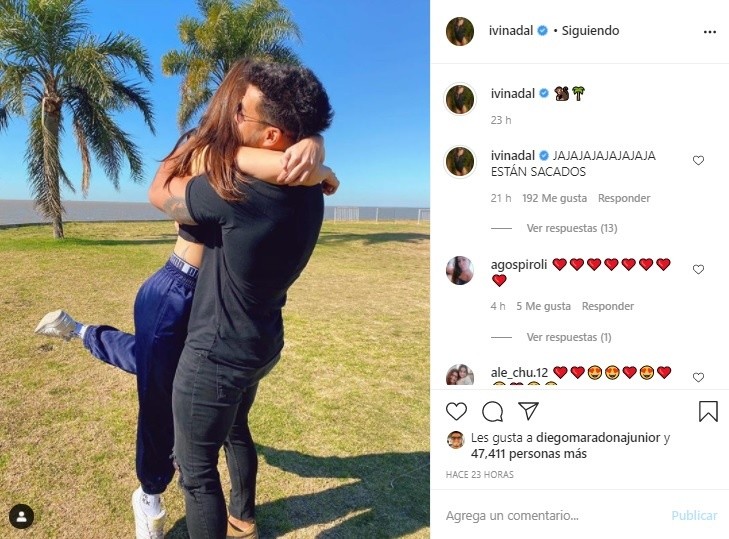This screenshot has height=539, width=729.
Task: Like the ale_chu.12 comment
Action: tap(698, 377)
